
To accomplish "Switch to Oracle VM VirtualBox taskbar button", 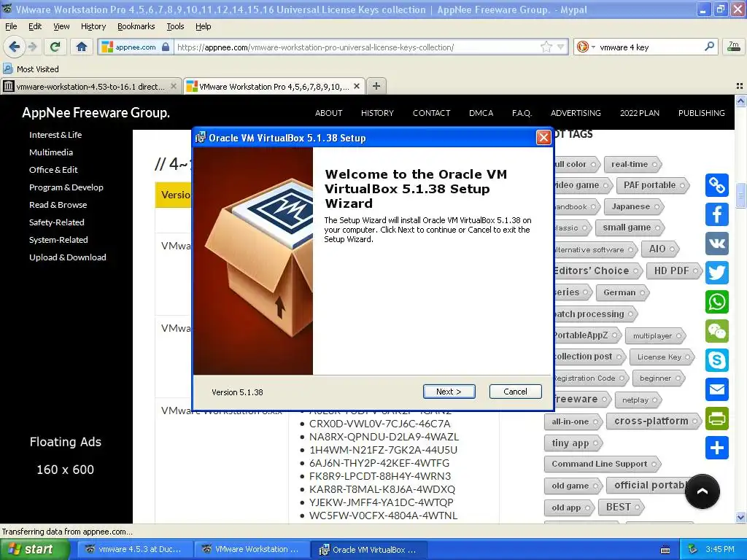I will click(x=369, y=550).
